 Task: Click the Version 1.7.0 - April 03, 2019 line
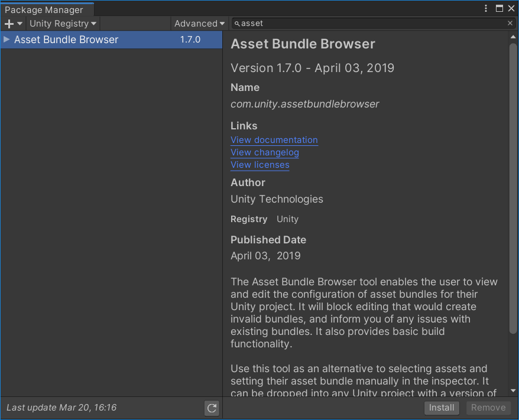click(313, 68)
